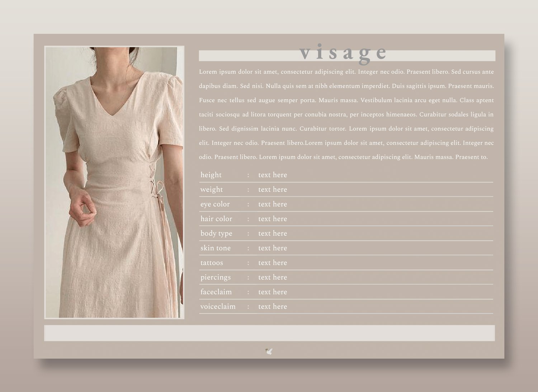Select the "hair color" label
The width and height of the screenshot is (538, 392).
pos(216,219)
